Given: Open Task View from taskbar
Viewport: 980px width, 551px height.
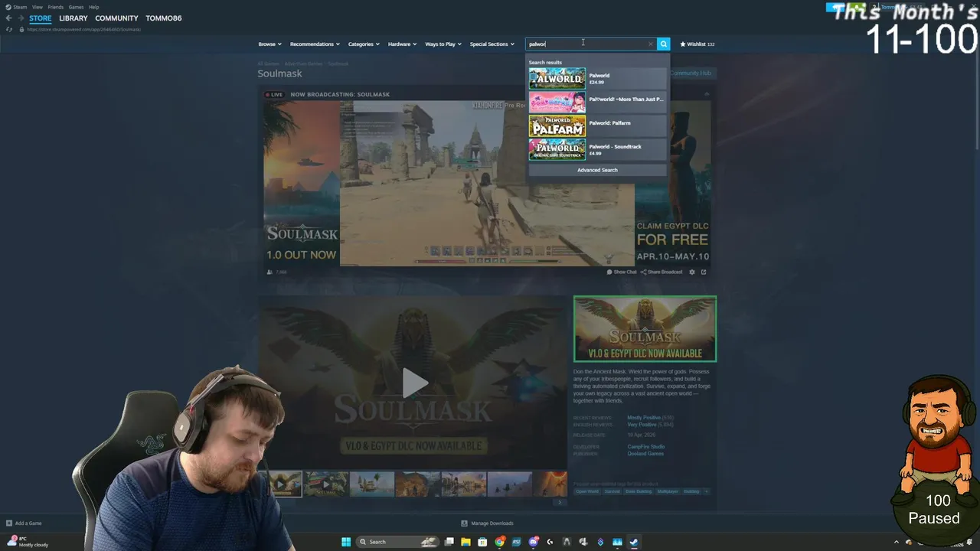Looking at the screenshot, I should tap(449, 542).
